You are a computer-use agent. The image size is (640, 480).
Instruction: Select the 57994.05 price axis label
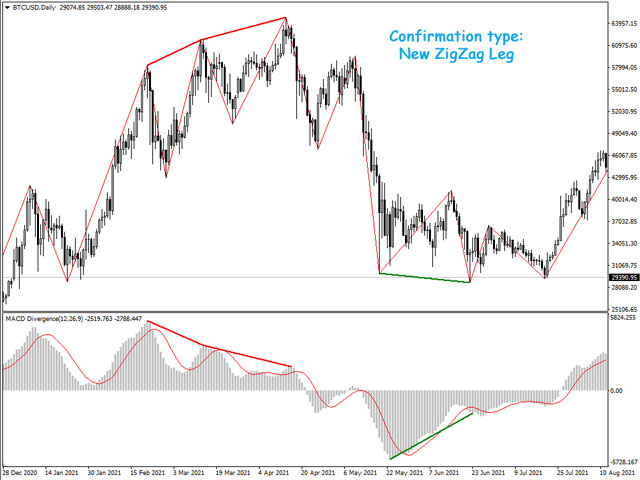(624, 67)
